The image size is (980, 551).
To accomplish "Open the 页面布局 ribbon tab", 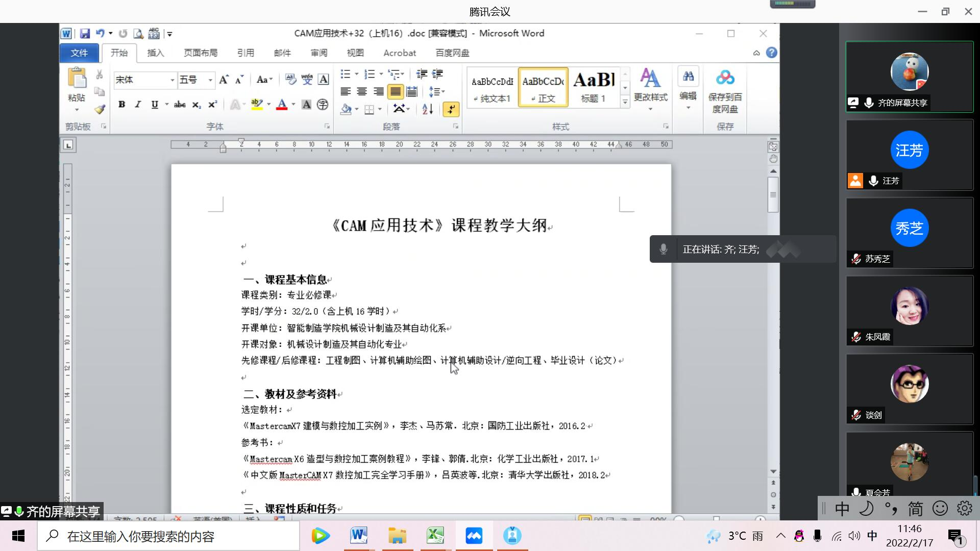I will (x=200, y=53).
